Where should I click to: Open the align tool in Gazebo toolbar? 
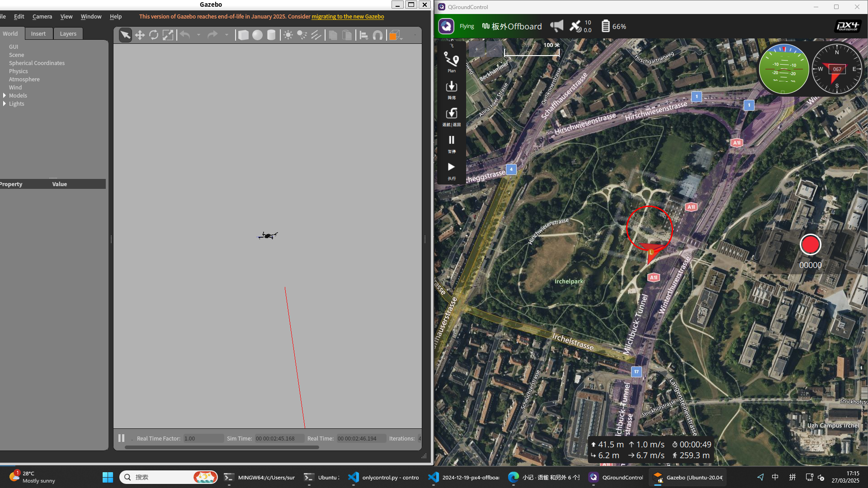tap(364, 35)
